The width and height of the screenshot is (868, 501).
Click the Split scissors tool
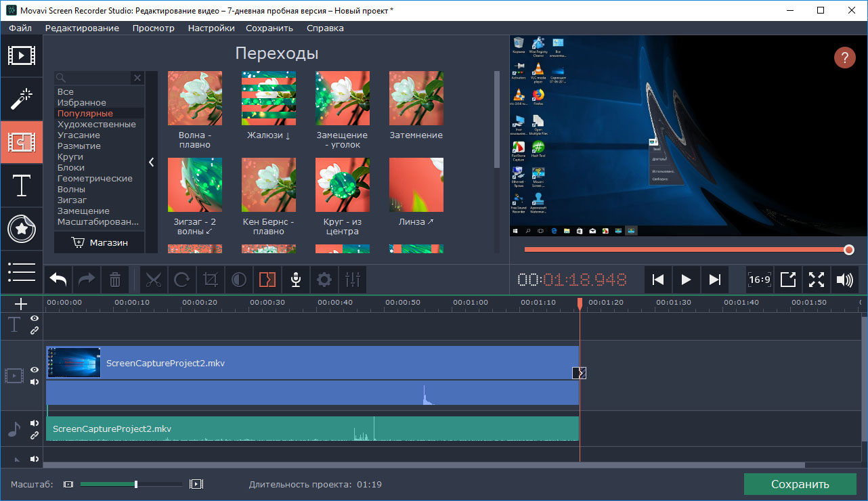pyautogui.click(x=155, y=280)
